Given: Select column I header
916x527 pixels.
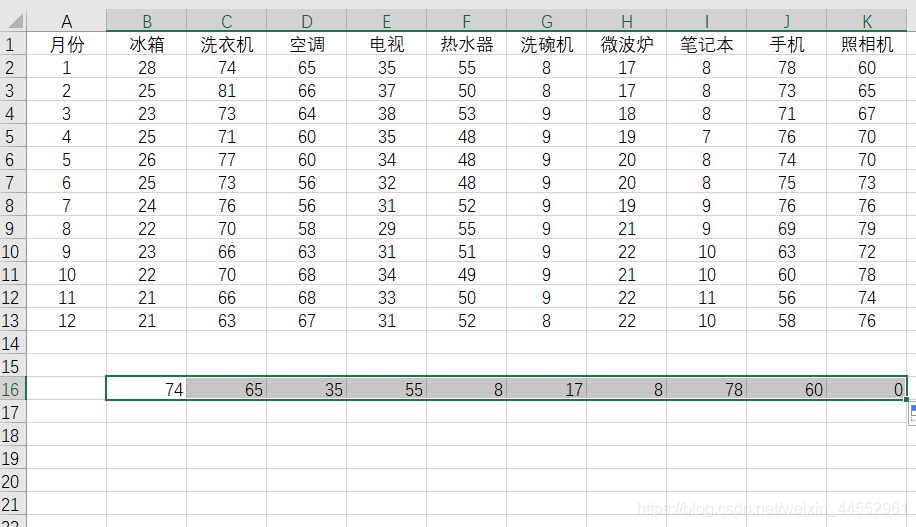Looking at the screenshot, I should pyautogui.click(x=707, y=22).
